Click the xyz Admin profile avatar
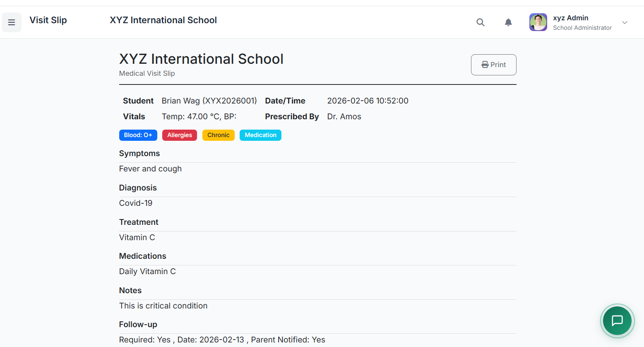Viewport: 644px width, 347px height. 538,22
